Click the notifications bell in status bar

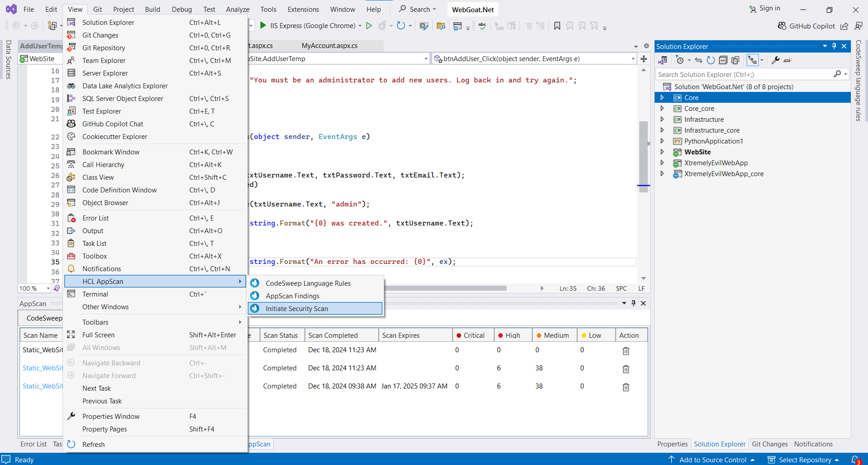[x=855, y=460]
